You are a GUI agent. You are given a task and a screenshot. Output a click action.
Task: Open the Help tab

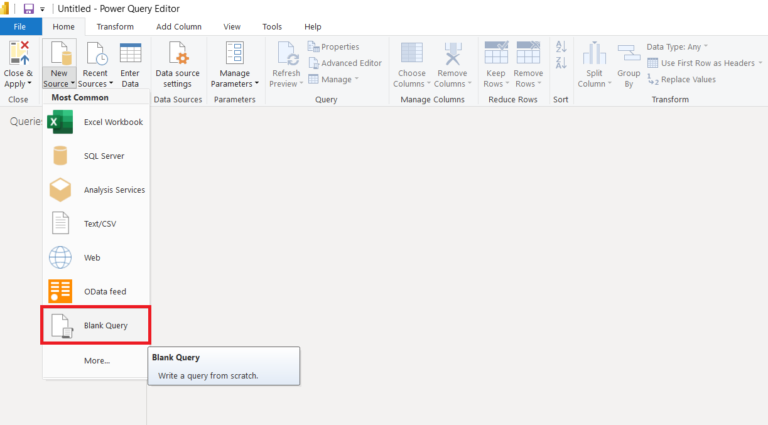[x=312, y=26]
